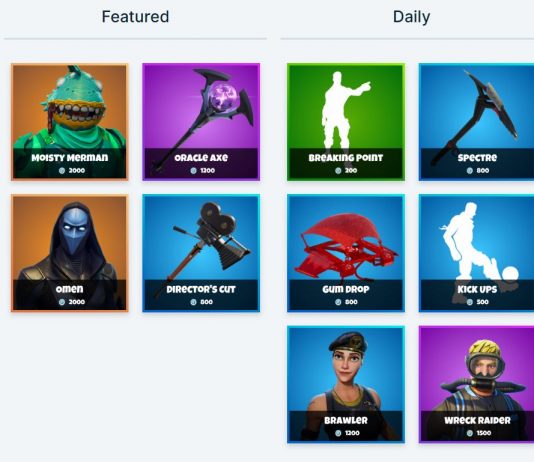Click V-Bucks icon under Breaking Point
This screenshot has width=534, height=462.
[338, 171]
